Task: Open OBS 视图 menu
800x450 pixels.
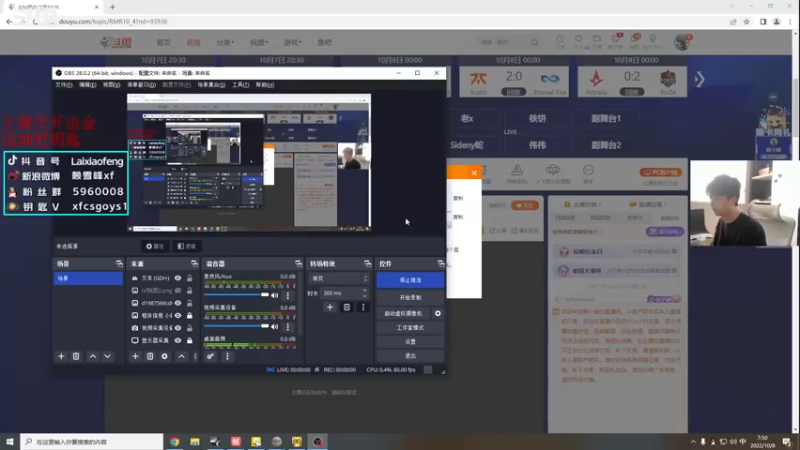Action: (111, 85)
